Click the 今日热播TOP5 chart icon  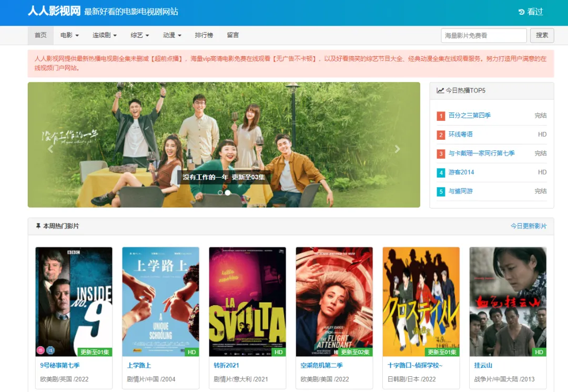[440, 90]
